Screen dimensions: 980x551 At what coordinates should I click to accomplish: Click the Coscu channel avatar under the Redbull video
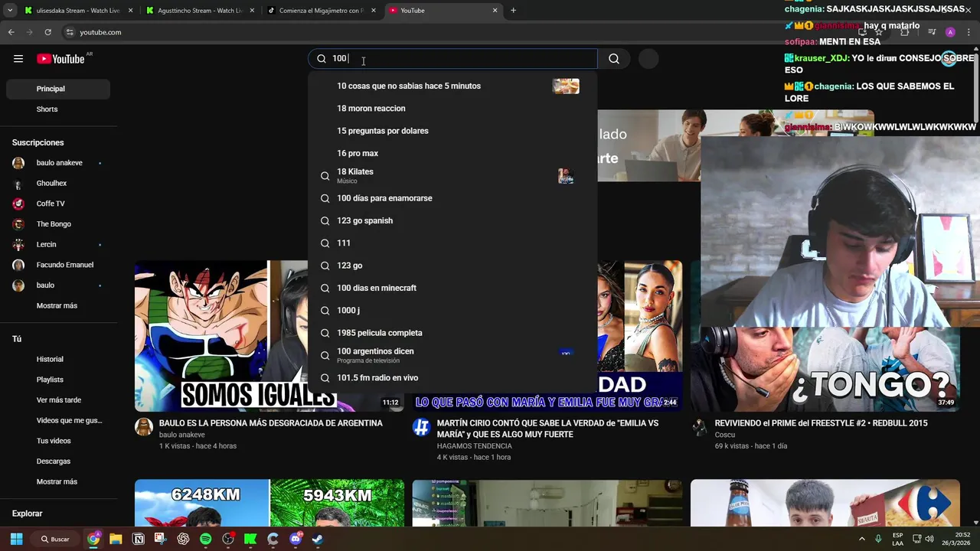pyautogui.click(x=700, y=427)
